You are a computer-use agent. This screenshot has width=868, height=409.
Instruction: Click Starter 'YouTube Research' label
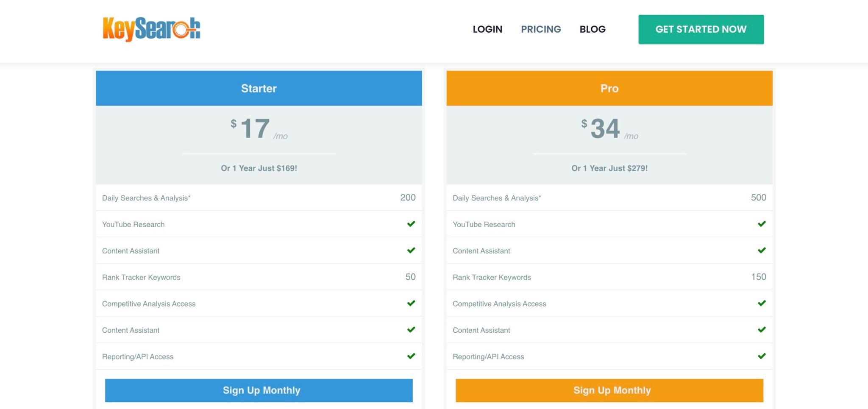click(x=133, y=225)
